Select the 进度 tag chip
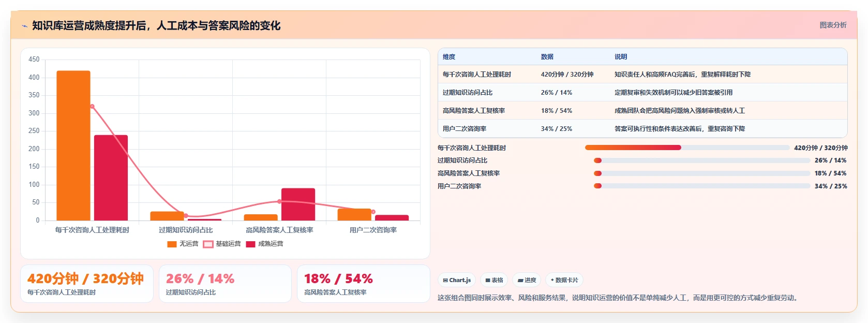 [x=527, y=280]
